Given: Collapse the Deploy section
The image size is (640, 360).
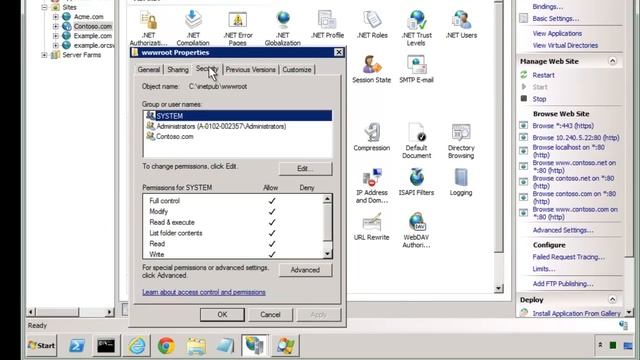Looking at the screenshot, I should pos(612,300).
